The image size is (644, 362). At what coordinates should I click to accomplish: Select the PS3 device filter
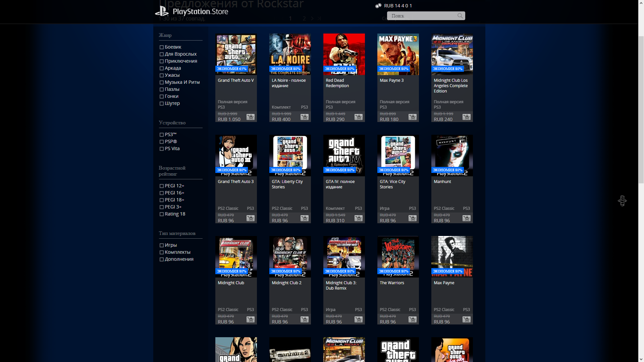tap(162, 135)
